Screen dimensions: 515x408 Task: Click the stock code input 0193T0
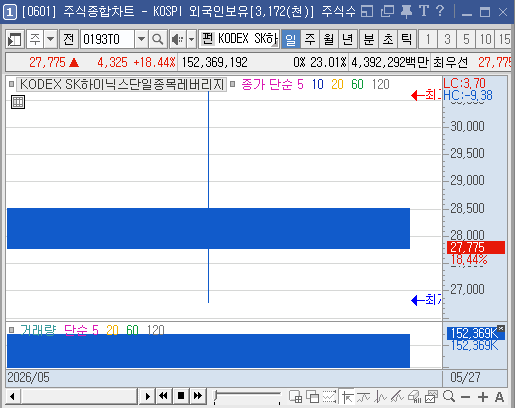pos(107,39)
